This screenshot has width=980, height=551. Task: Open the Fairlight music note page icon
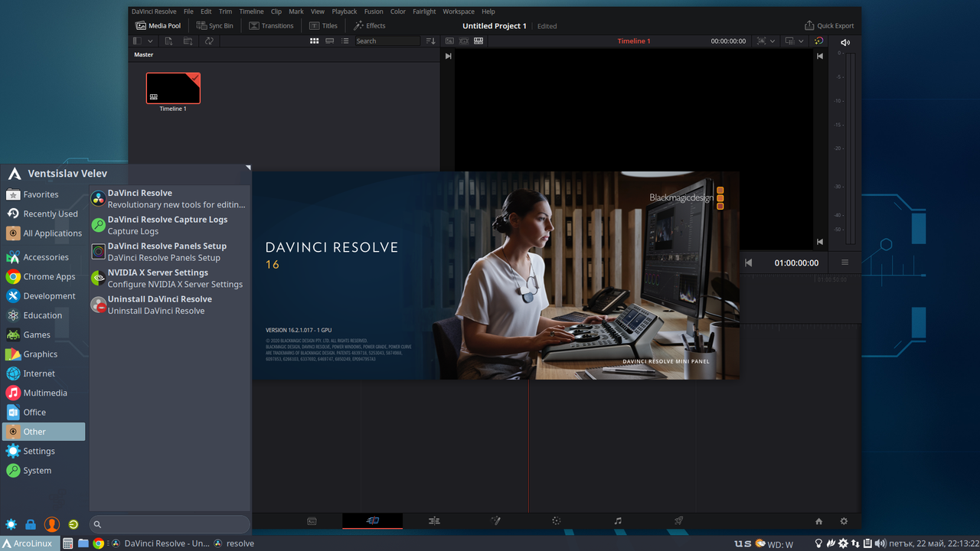coord(618,521)
